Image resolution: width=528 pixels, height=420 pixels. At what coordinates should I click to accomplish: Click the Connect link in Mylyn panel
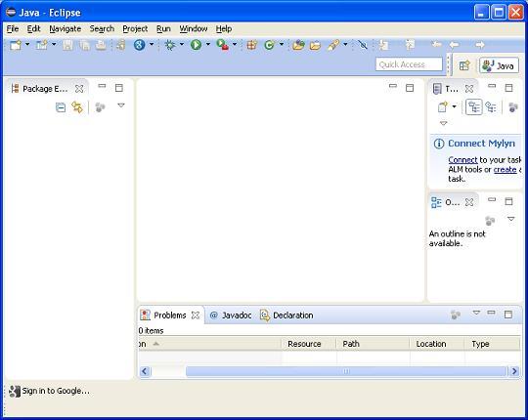[x=462, y=160]
